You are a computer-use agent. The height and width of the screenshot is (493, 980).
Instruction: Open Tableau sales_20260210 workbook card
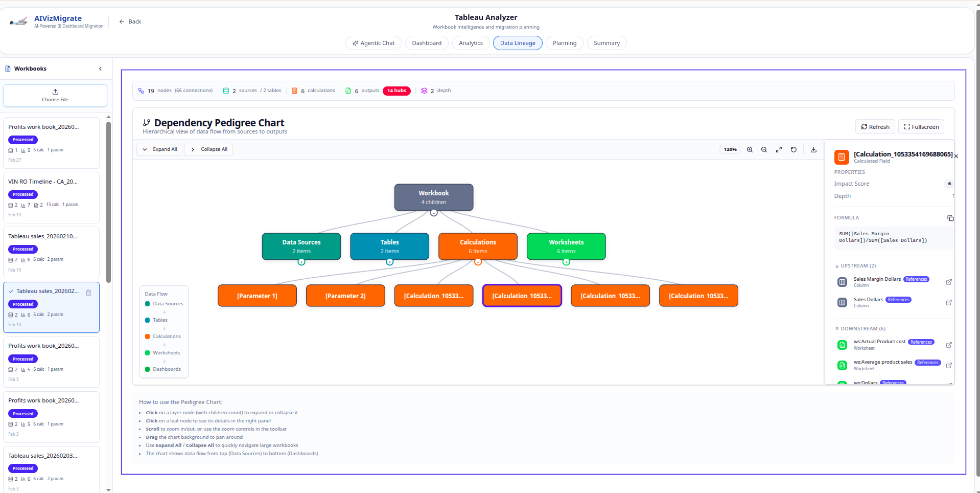52,253
